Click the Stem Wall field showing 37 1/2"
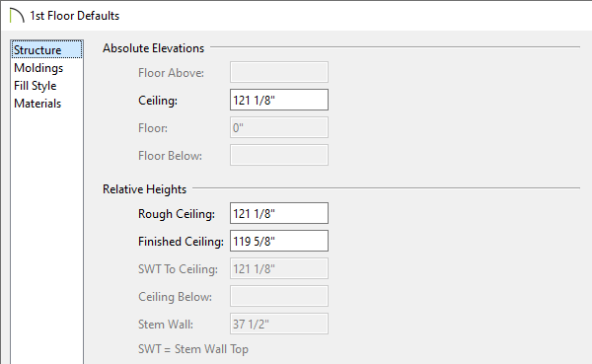 (279, 324)
